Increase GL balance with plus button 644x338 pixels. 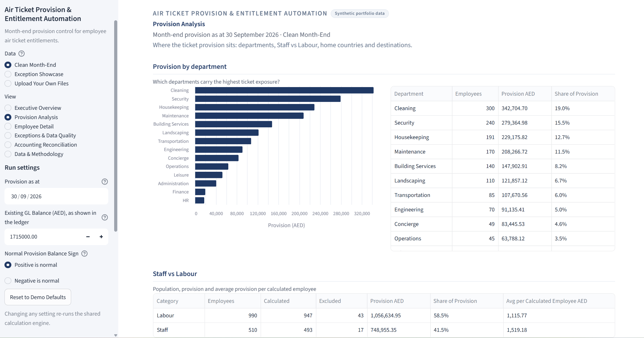[101, 237]
